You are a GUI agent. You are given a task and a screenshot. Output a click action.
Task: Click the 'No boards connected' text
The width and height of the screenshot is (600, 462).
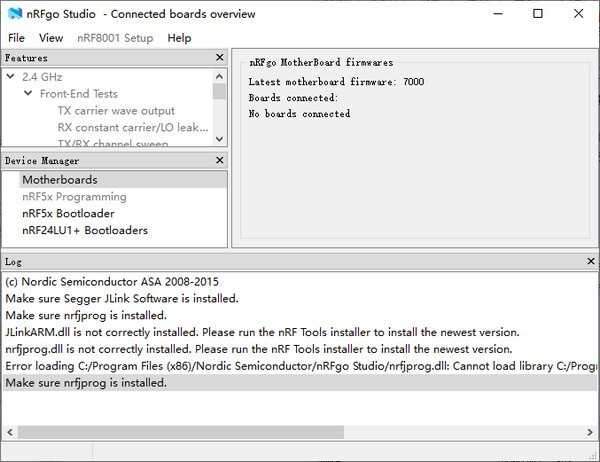coord(299,114)
